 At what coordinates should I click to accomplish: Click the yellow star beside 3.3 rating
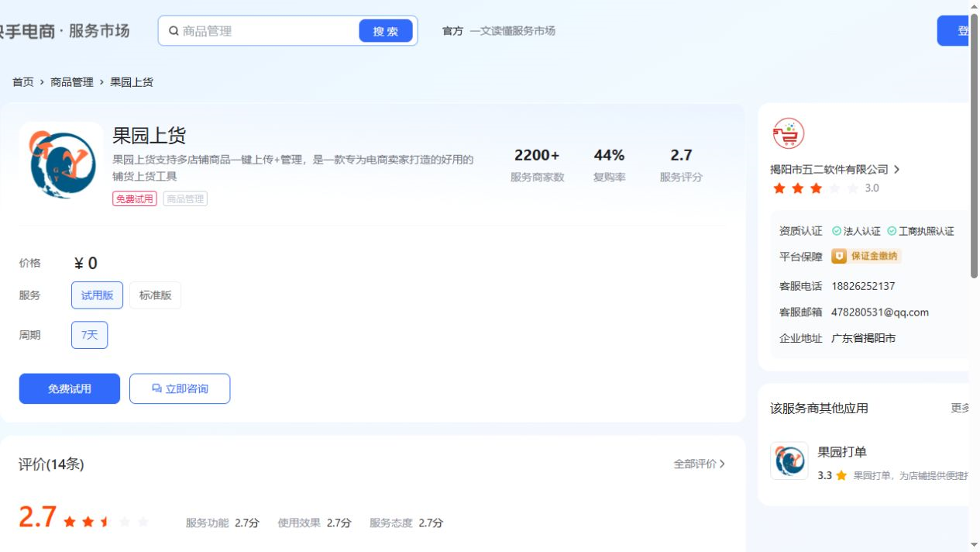point(841,475)
